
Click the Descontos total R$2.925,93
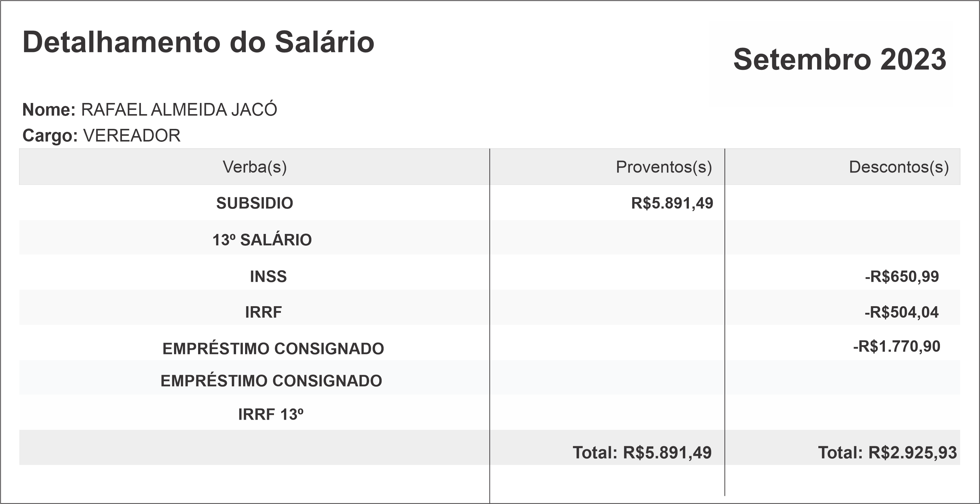pyautogui.click(x=887, y=453)
